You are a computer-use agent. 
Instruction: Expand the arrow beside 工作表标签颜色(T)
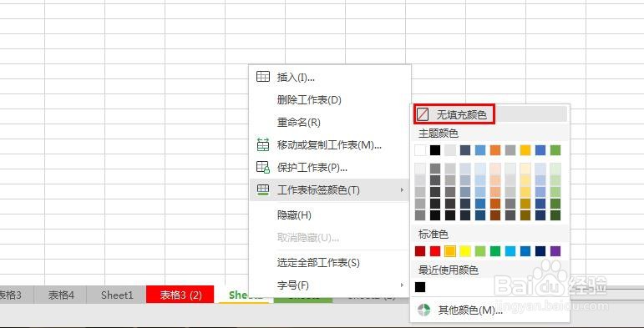[402, 190]
